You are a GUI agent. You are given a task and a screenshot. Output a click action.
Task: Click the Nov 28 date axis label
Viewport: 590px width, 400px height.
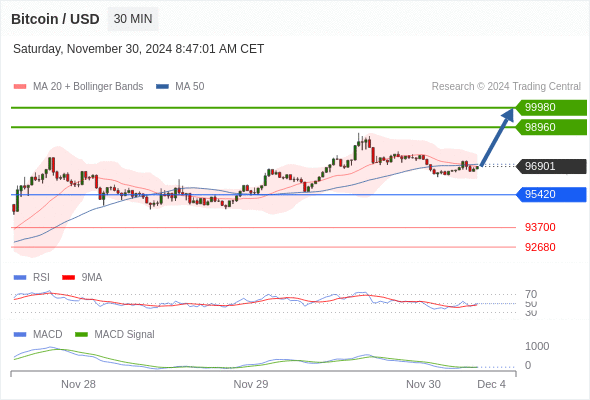click(x=78, y=384)
